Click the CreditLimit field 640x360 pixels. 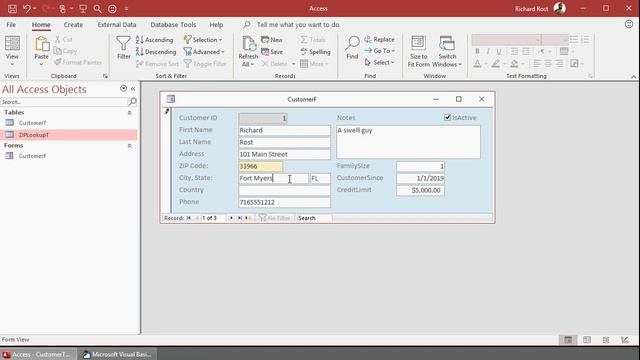(420, 190)
